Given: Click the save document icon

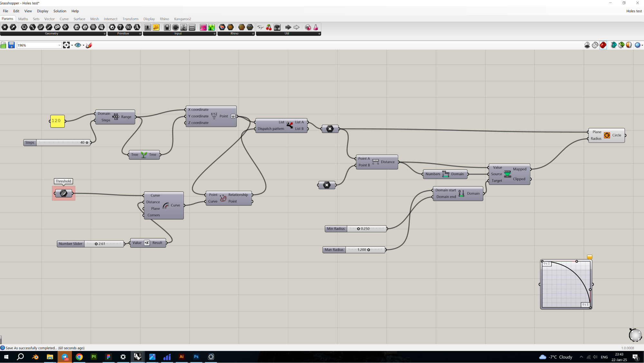Looking at the screenshot, I should (x=11, y=45).
